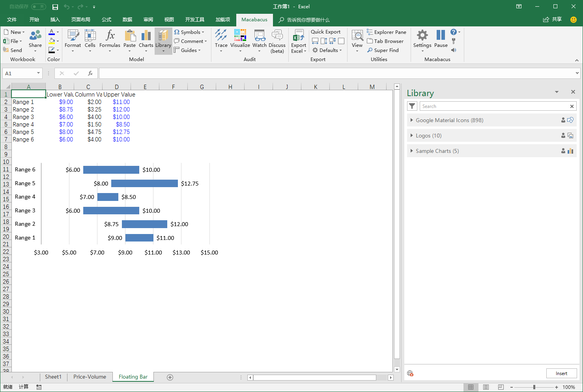
Task: Click the Library filter icon
Action: tap(412, 106)
